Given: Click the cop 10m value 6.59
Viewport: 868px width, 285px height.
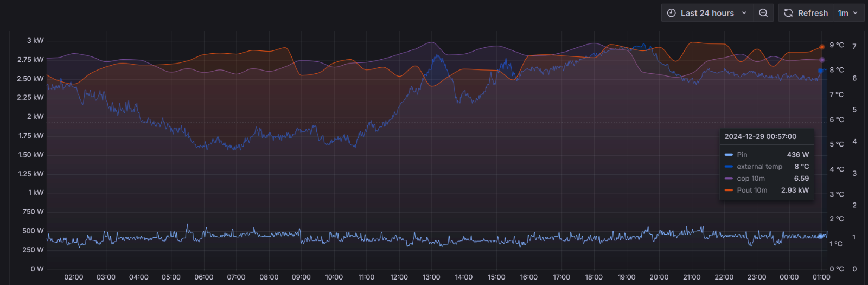Looking at the screenshot, I should 801,179.
